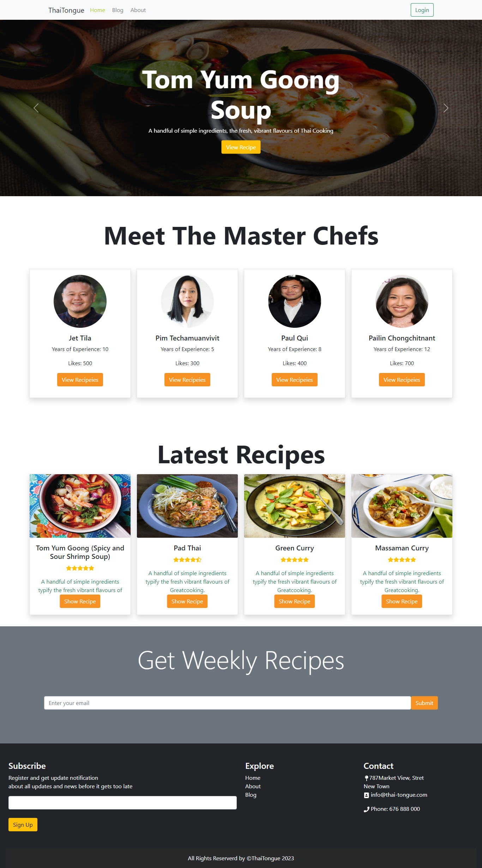The image size is (482, 868).
Task: Submit the weekly recipes email
Action: [x=424, y=703]
